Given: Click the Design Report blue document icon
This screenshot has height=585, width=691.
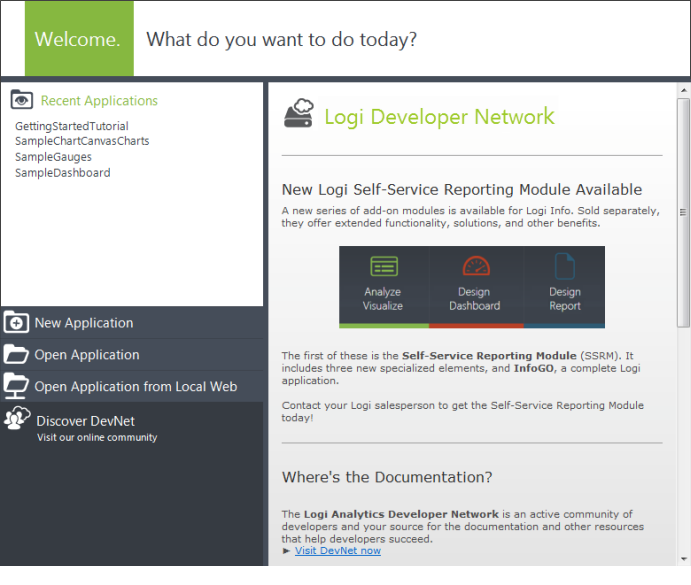Looking at the screenshot, I should tap(565, 266).
